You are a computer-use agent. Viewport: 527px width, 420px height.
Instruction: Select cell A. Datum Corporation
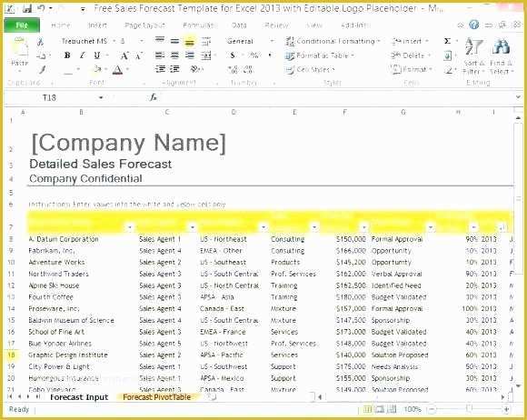pos(64,239)
